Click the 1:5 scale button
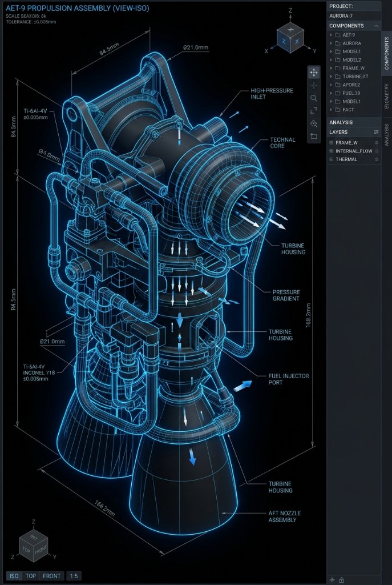392x585 pixels. [x=74, y=576]
